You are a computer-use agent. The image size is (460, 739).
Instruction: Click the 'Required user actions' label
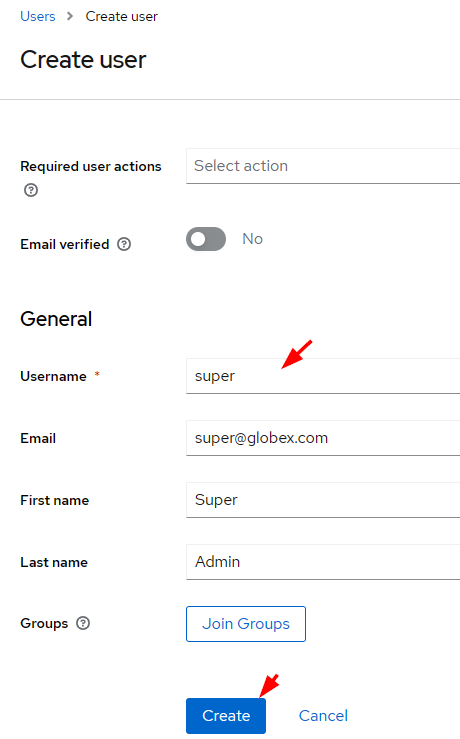91,166
